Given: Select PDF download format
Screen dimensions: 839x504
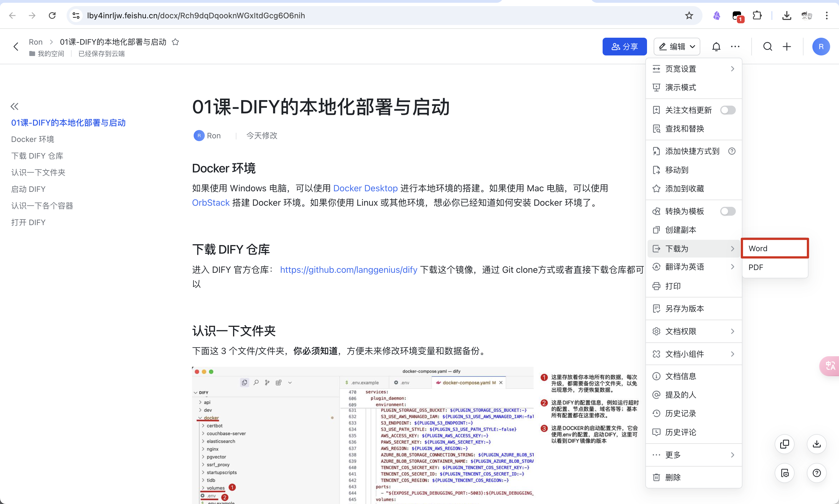Looking at the screenshot, I should (774, 267).
